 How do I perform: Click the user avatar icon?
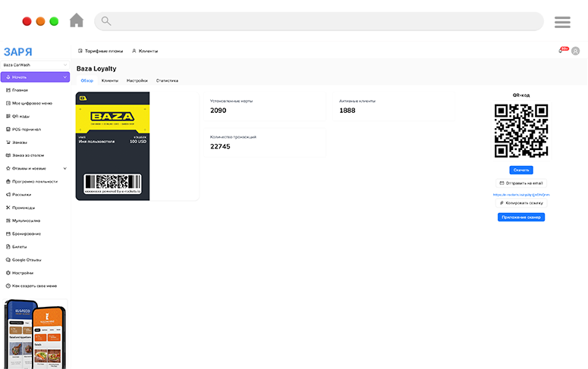coord(576,51)
